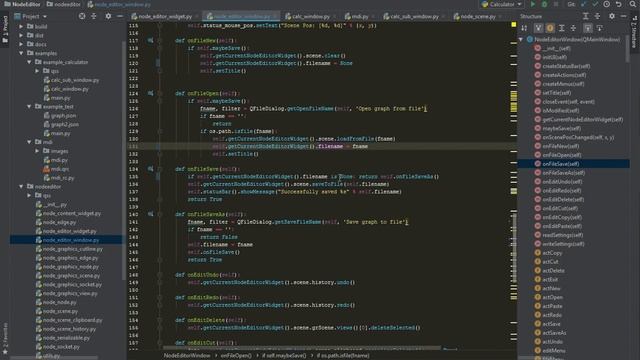Image resolution: width=640 pixels, height=360 pixels.
Task: Open the Favorites tool window tab
Action: tap(5, 338)
